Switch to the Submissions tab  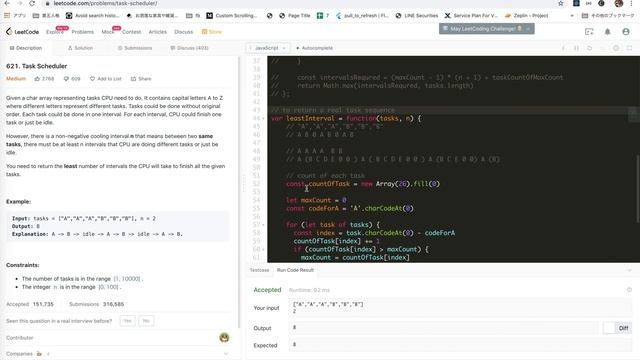click(x=135, y=48)
